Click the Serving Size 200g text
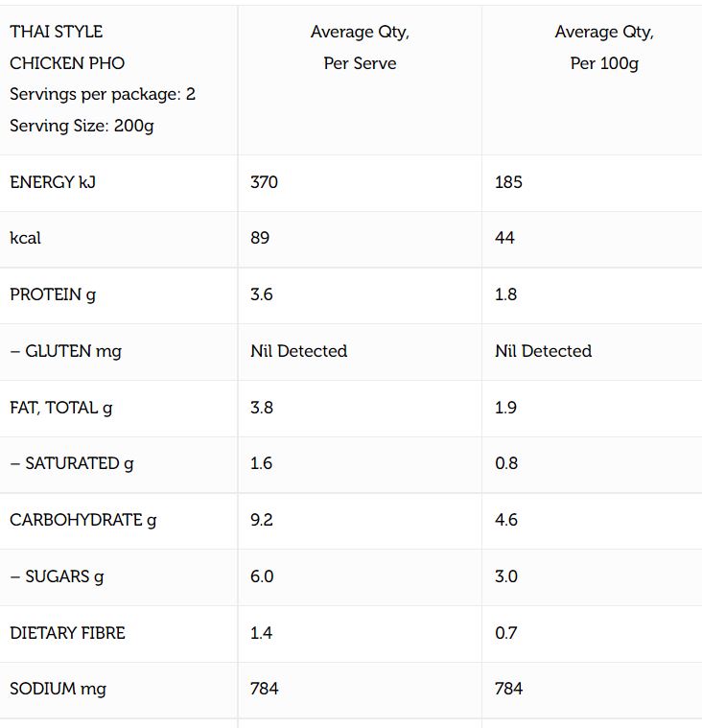 tap(82, 126)
